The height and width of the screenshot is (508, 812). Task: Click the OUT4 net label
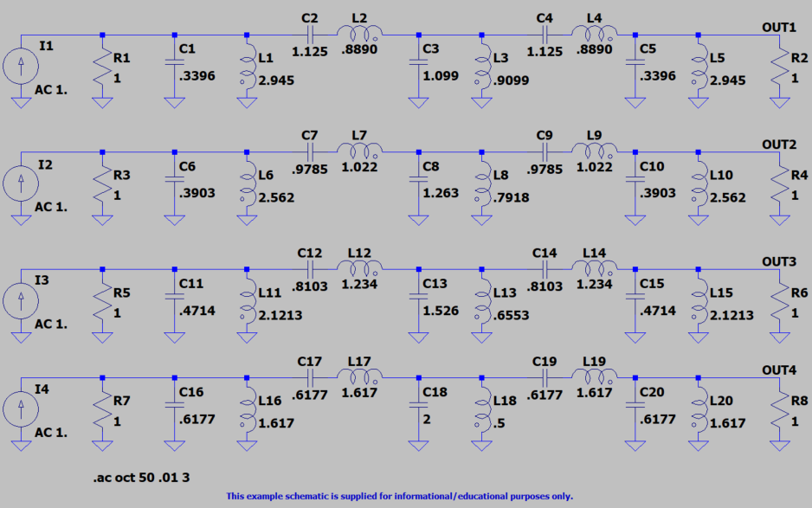[x=779, y=370]
